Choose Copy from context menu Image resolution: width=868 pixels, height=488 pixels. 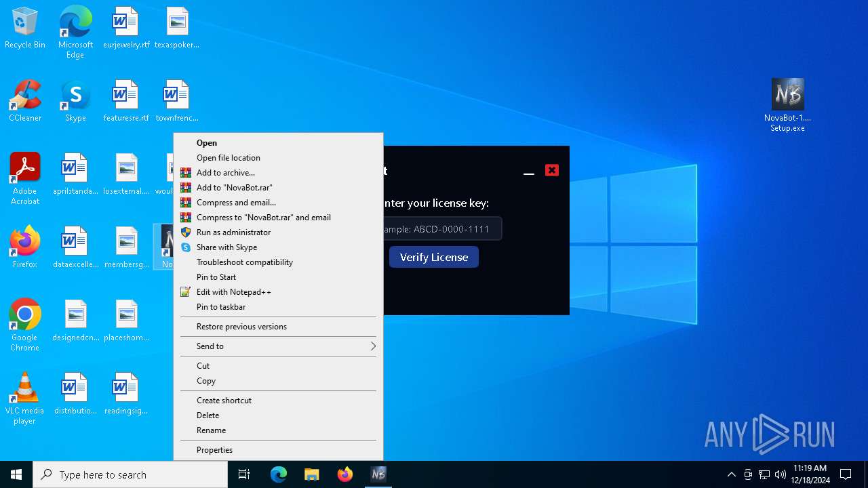point(278,381)
